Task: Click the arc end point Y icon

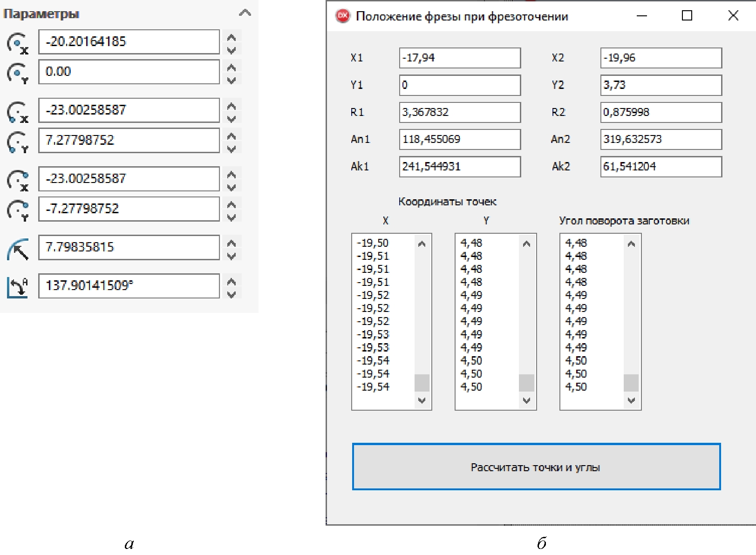Action: 18,210
